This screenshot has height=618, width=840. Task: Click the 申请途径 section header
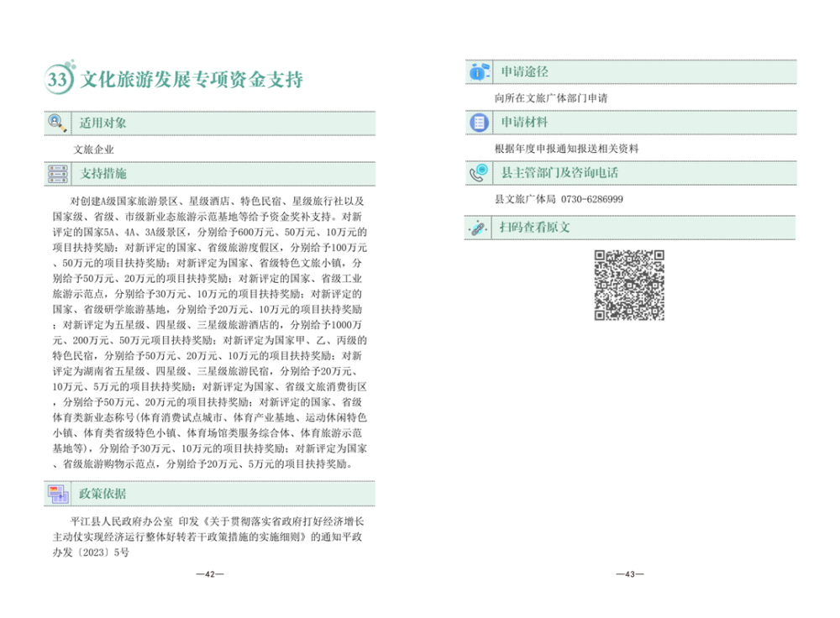pos(524,73)
